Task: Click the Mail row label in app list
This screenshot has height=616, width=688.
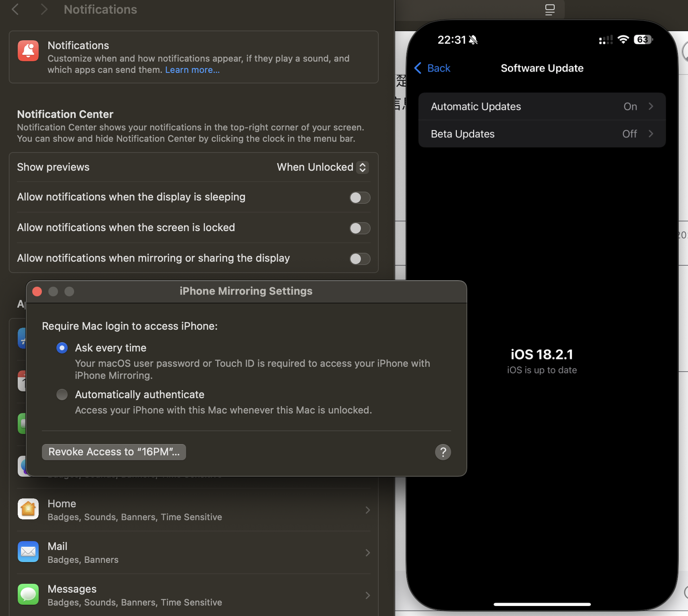Action: (x=57, y=546)
